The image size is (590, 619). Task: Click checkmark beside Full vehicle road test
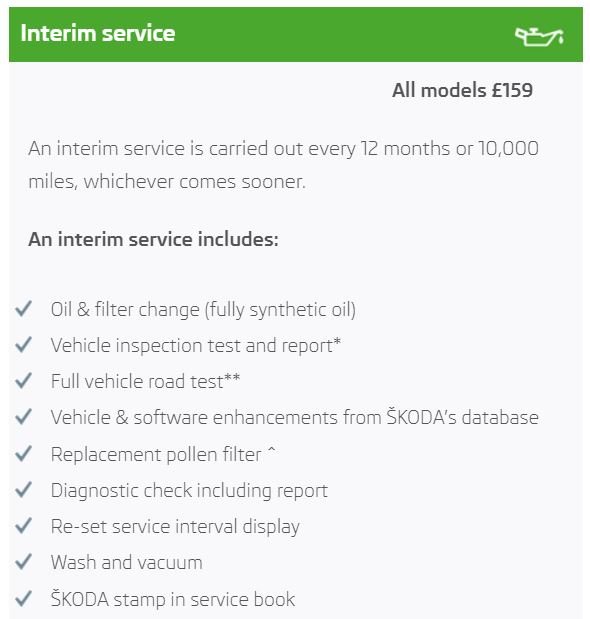coord(23,381)
